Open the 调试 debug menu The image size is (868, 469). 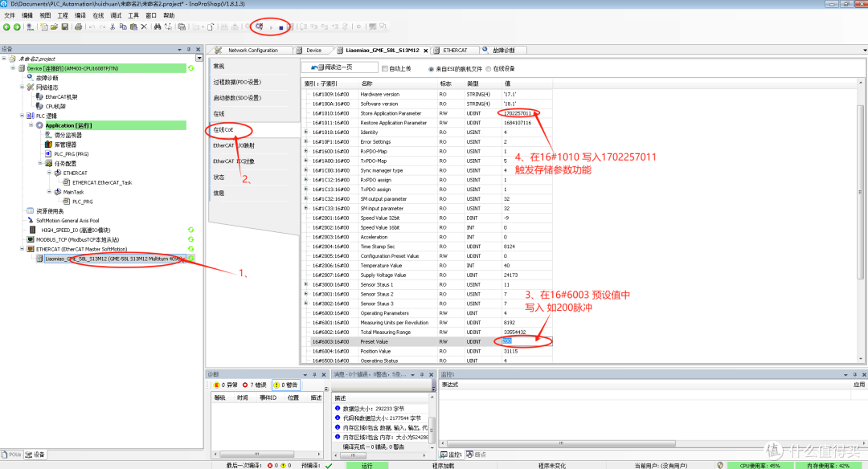click(x=116, y=15)
